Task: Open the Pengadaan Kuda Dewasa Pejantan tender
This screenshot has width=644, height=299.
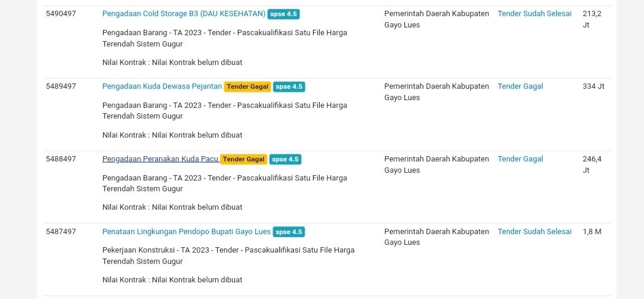Action: [162, 86]
